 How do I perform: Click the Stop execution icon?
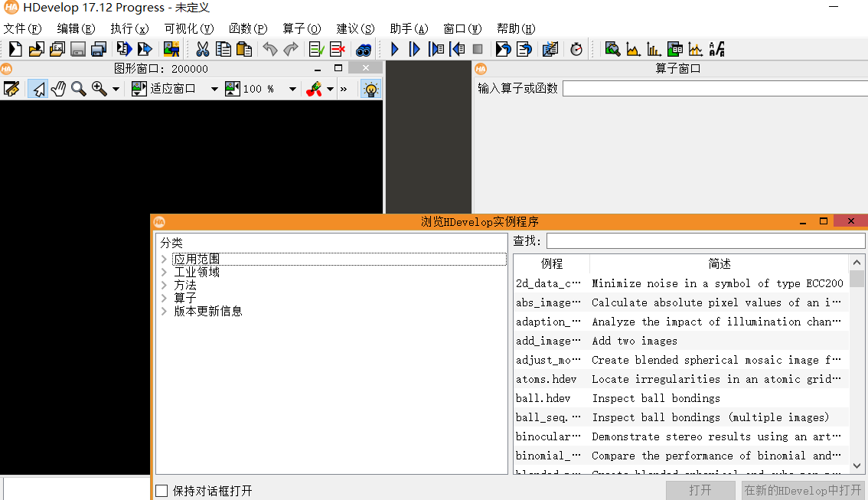pos(478,49)
